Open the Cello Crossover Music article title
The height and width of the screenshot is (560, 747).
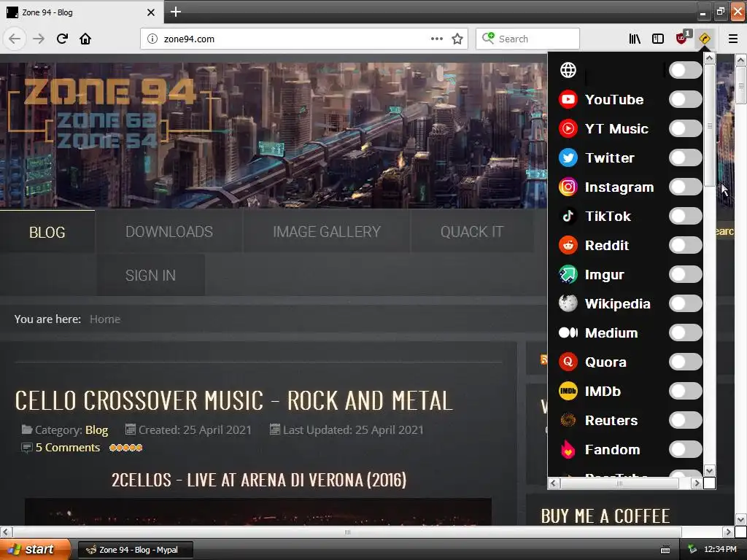(233, 400)
